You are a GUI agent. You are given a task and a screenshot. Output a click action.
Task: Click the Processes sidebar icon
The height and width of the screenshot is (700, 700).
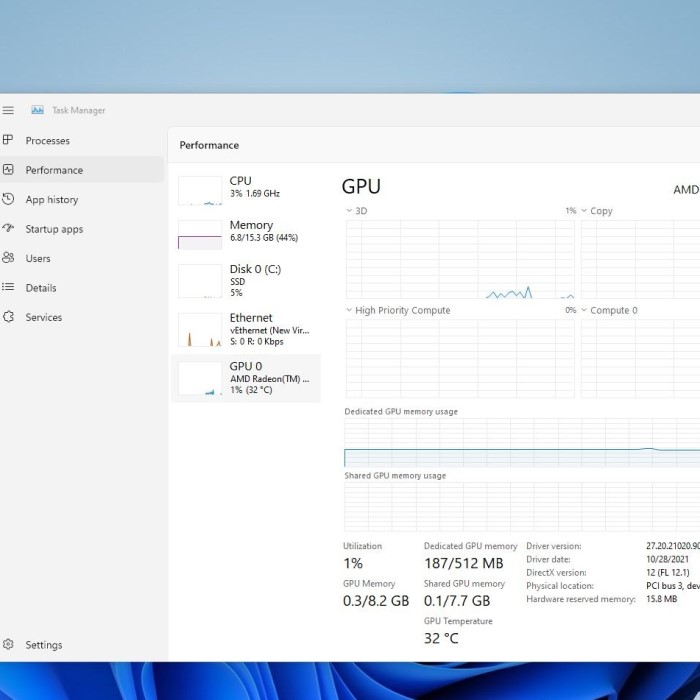tap(9, 141)
